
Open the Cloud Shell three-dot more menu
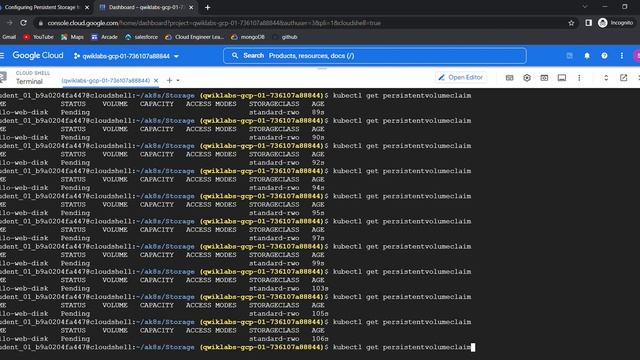point(579,78)
